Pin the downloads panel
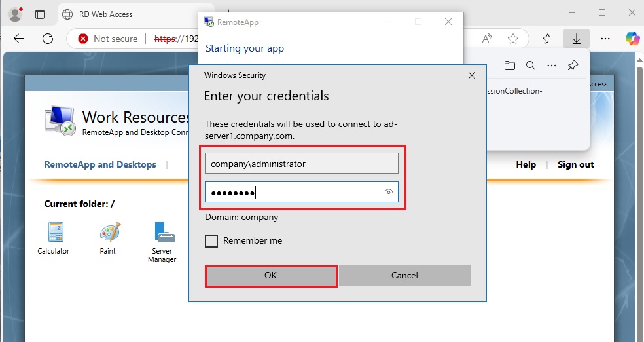 (573, 66)
